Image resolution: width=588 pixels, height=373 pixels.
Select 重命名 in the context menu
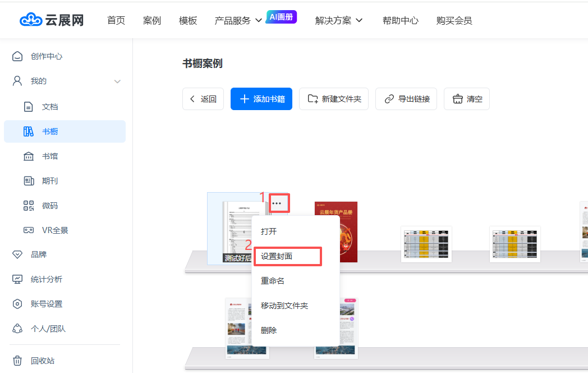tap(273, 281)
